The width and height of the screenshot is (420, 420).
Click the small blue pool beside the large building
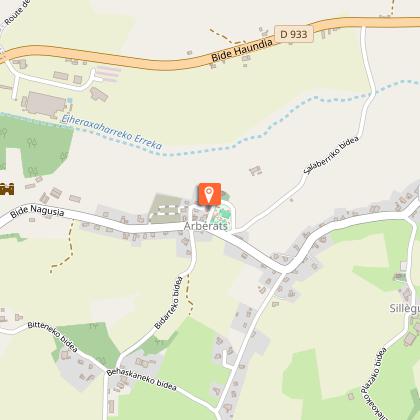coord(69,100)
